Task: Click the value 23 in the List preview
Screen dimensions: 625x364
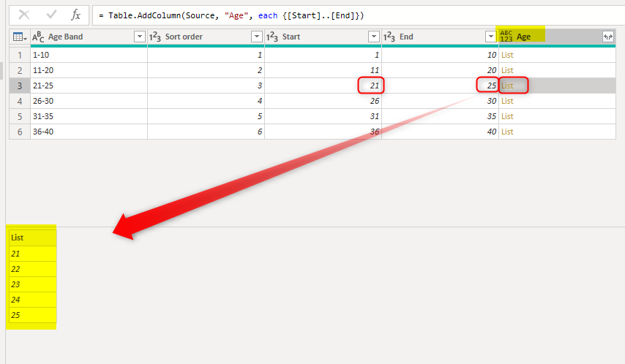Action: click(16, 284)
